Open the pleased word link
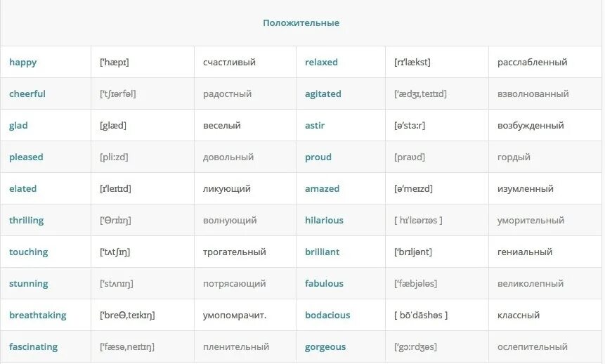 pyautogui.click(x=26, y=157)
